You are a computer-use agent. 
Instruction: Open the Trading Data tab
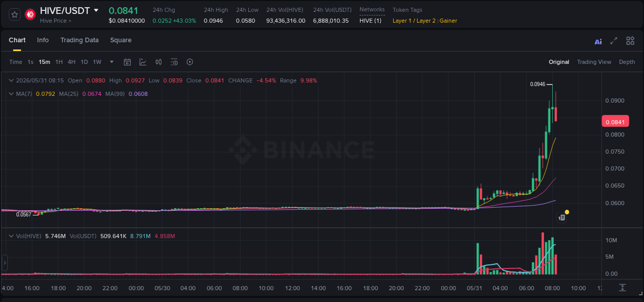point(79,40)
